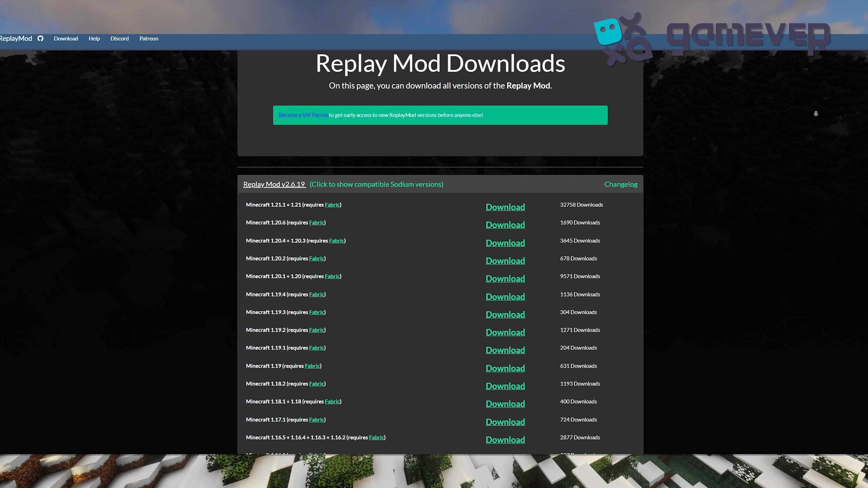This screenshot has width=868, height=488.
Task: Open the Help page from the navbar
Action: coord(94,38)
